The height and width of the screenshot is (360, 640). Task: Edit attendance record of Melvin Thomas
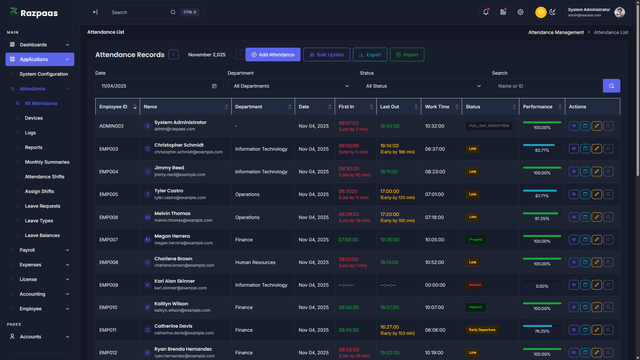pyautogui.click(x=596, y=217)
